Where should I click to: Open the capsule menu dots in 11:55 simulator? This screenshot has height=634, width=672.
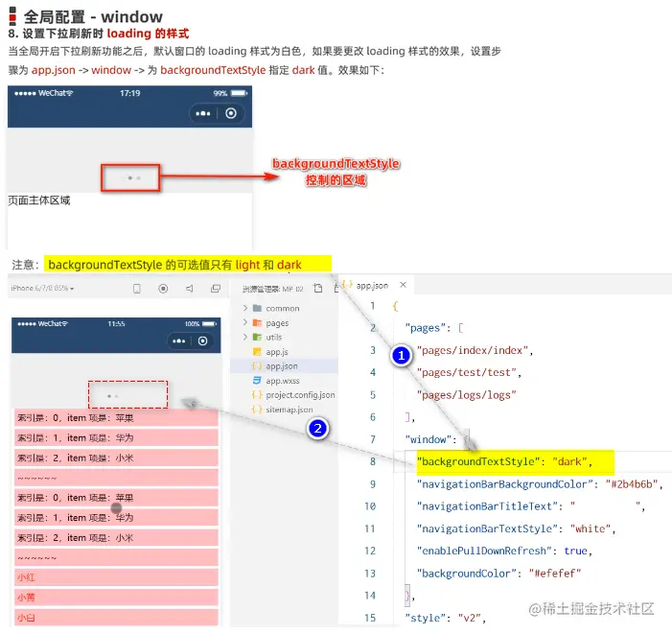(178, 341)
